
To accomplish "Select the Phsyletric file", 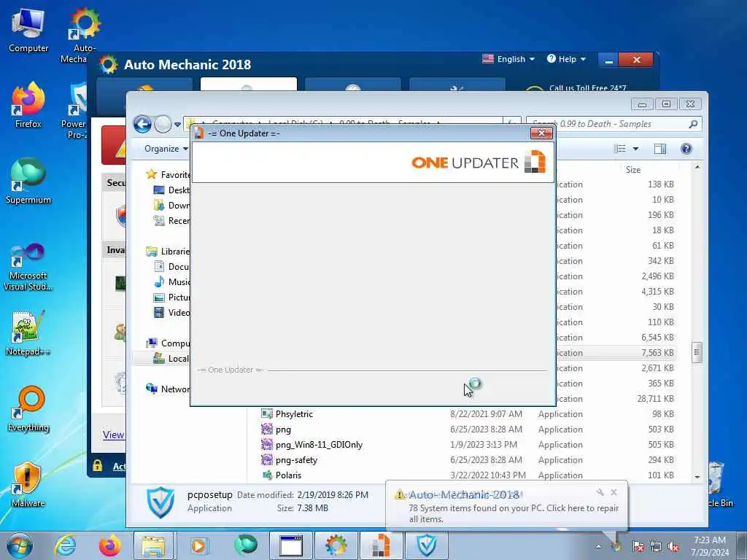I will pos(294,414).
